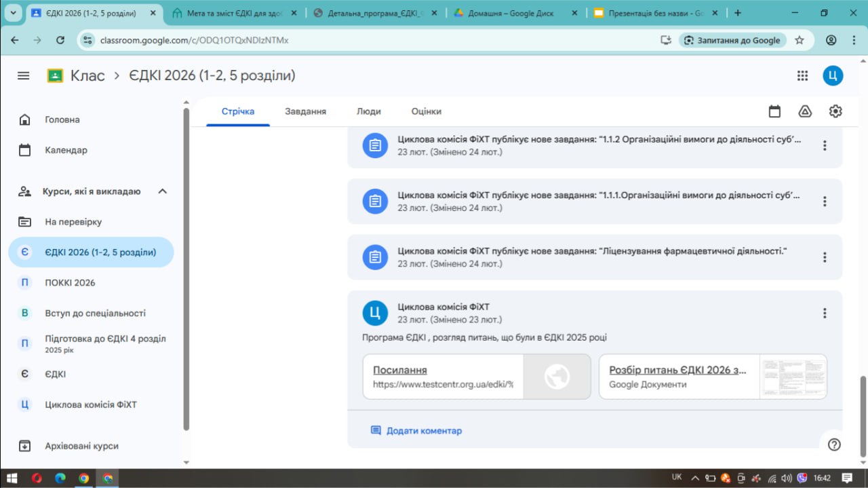Open options menu for task 1.1.2 post
The height and width of the screenshot is (488, 868).
(x=825, y=145)
